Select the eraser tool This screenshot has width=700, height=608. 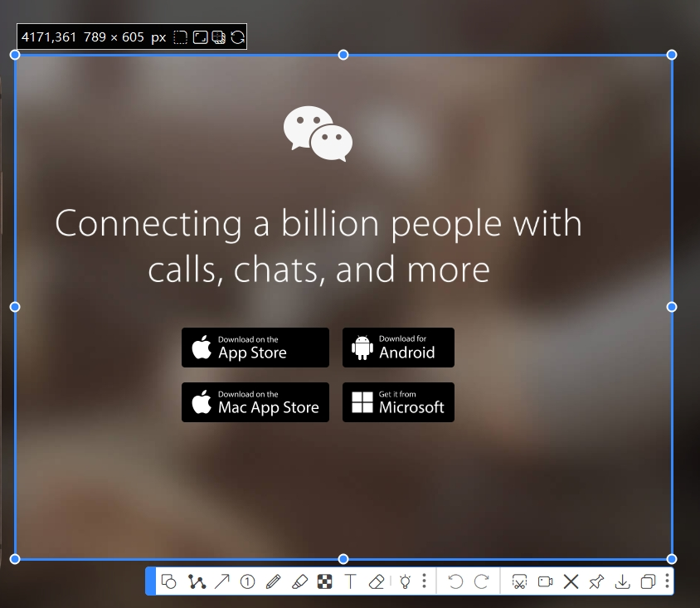[376, 581]
